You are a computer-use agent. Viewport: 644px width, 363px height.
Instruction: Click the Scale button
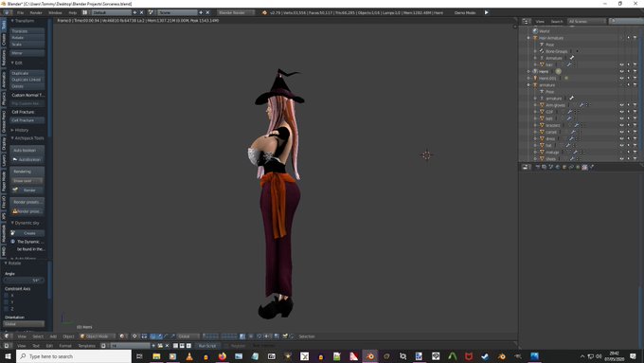(x=27, y=45)
